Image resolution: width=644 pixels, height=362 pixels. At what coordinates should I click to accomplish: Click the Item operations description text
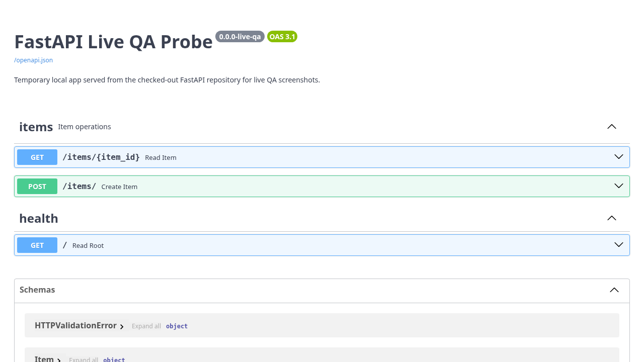tap(85, 127)
